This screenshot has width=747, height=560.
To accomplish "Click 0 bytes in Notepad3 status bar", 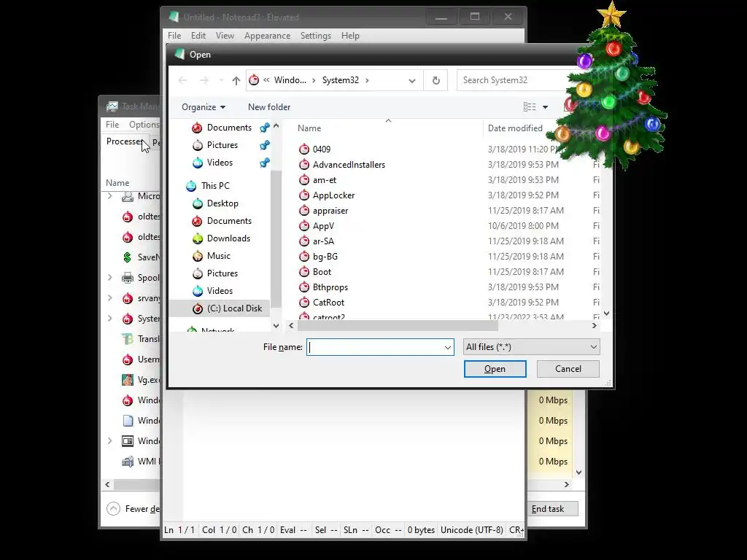I will pyautogui.click(x=421, y=530).
